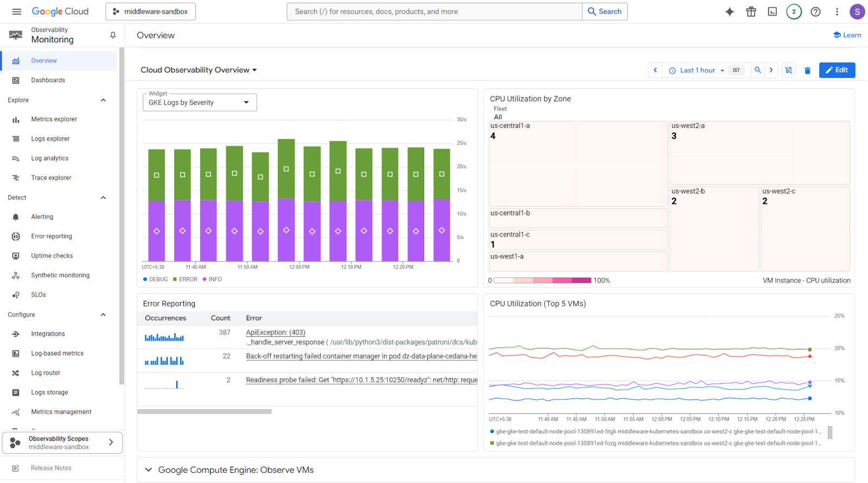Open the Last 1 hour time range dropdown
Image resolution: width=868 pixels, height=483 pixels.
[697, 70]
